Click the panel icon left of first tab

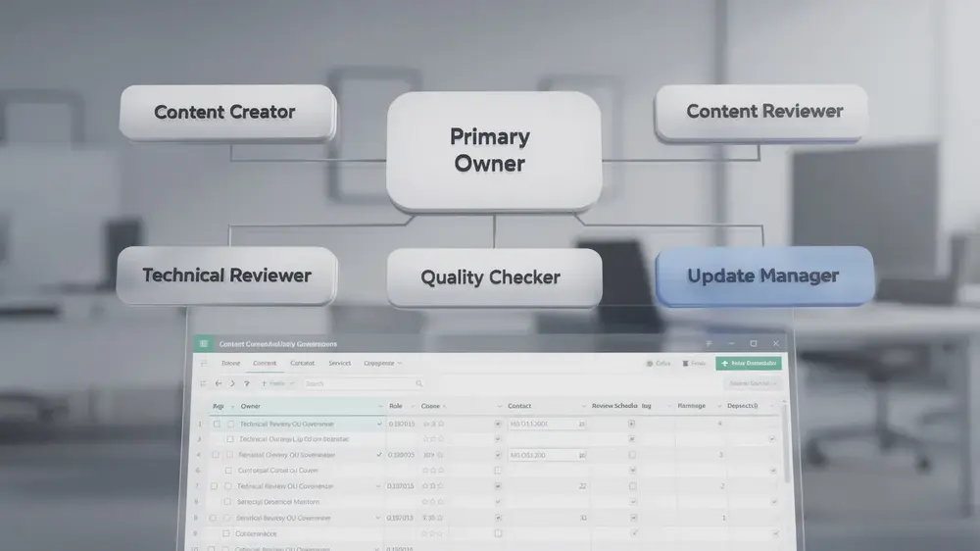204,363
